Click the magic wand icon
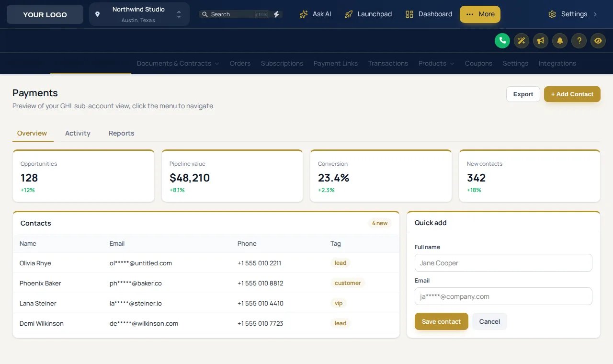 click(521, 41)
